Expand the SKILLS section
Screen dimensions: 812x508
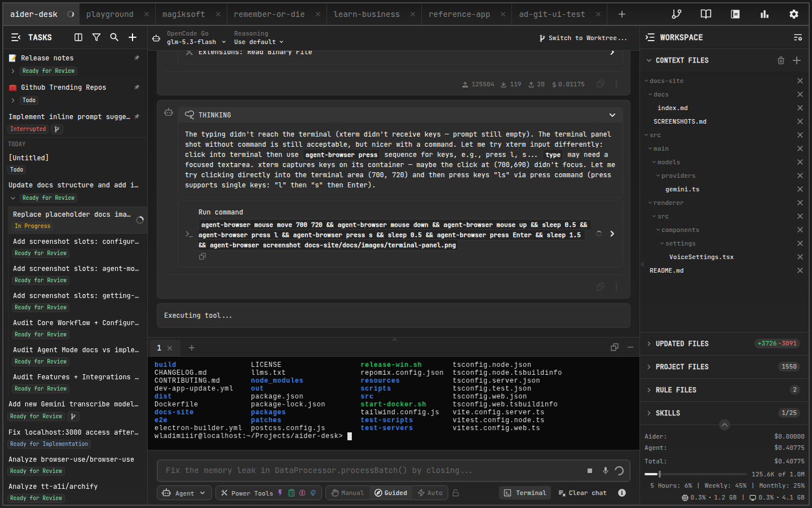click(x=649, y=413)
